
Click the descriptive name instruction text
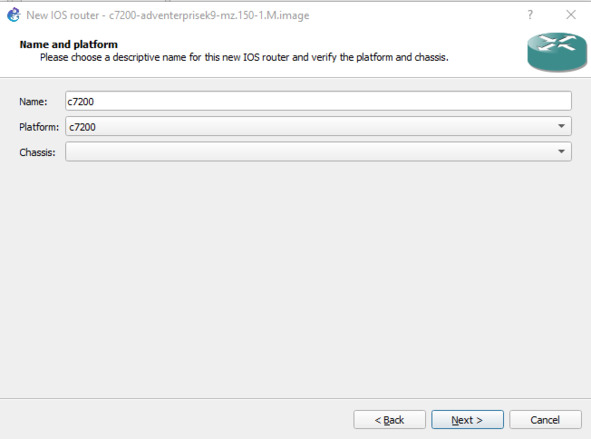pos(244,57)
